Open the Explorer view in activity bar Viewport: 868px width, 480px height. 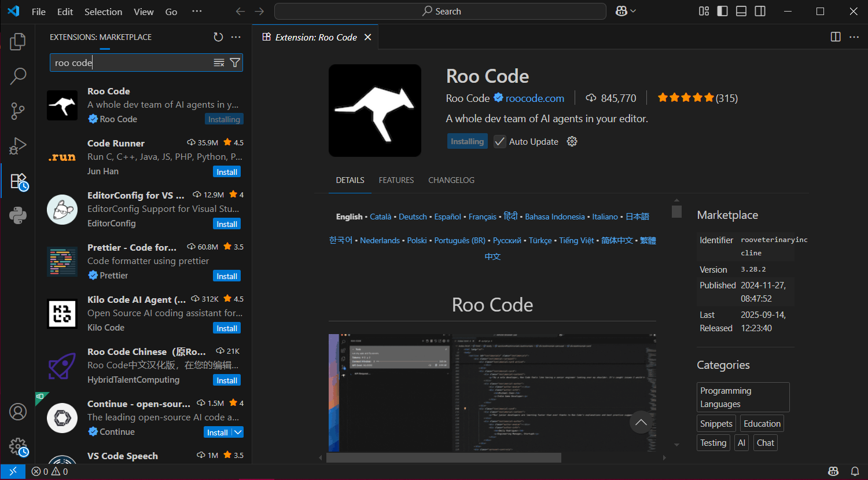click(18, 41)
